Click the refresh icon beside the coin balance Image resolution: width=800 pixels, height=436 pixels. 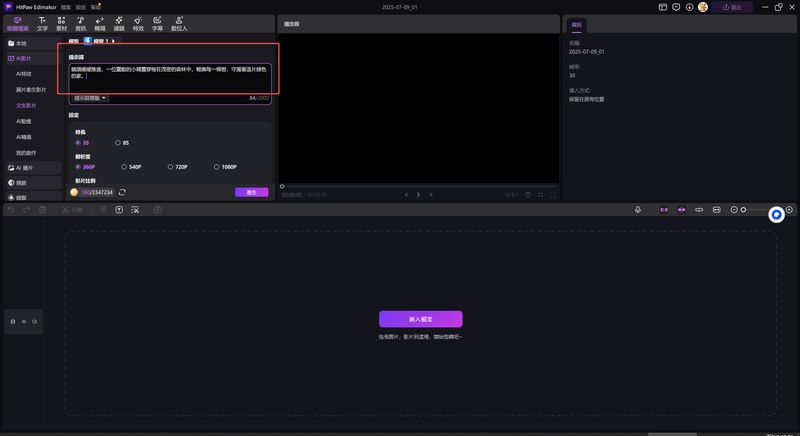tap(122, 192)
